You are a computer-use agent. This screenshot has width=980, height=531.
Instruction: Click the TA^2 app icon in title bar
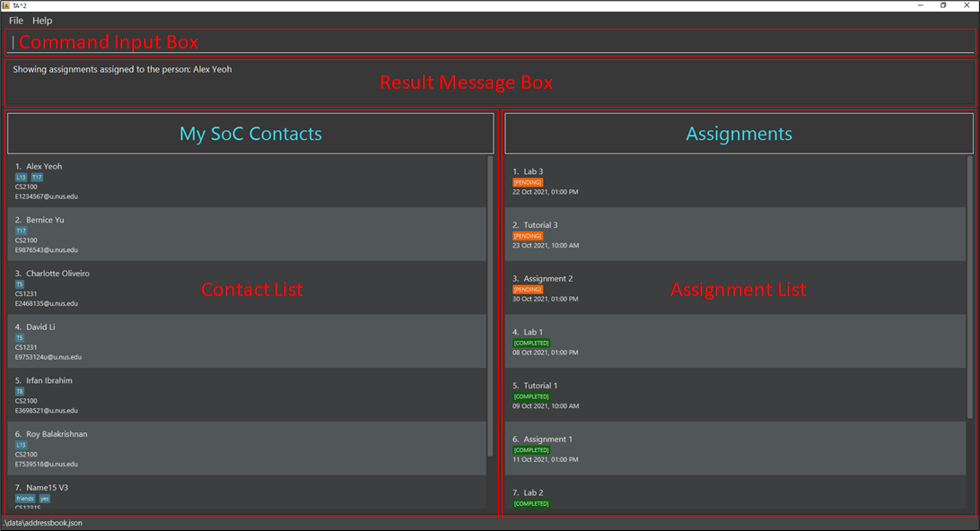click(6, 5)
